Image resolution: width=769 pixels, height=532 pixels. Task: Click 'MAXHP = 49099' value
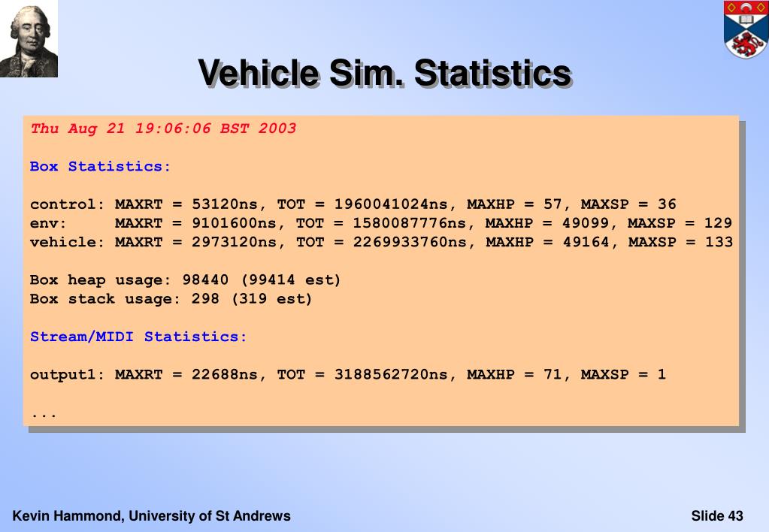(546, 224)
